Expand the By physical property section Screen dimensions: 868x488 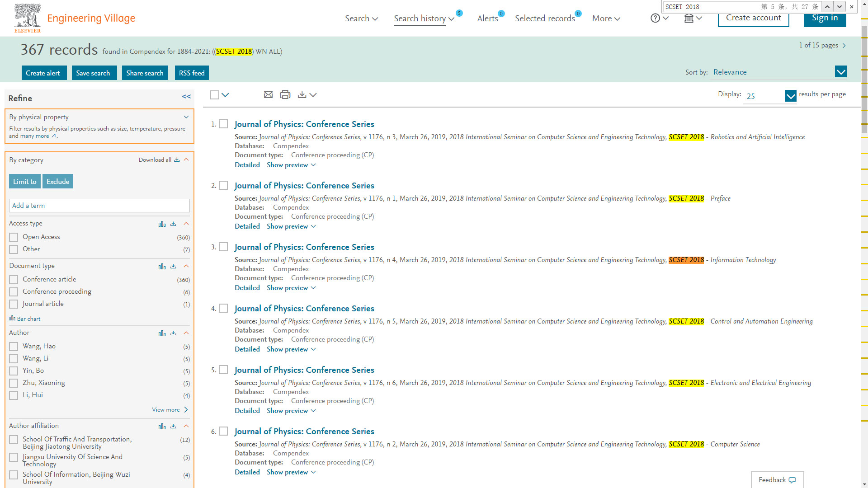[186, 117]
